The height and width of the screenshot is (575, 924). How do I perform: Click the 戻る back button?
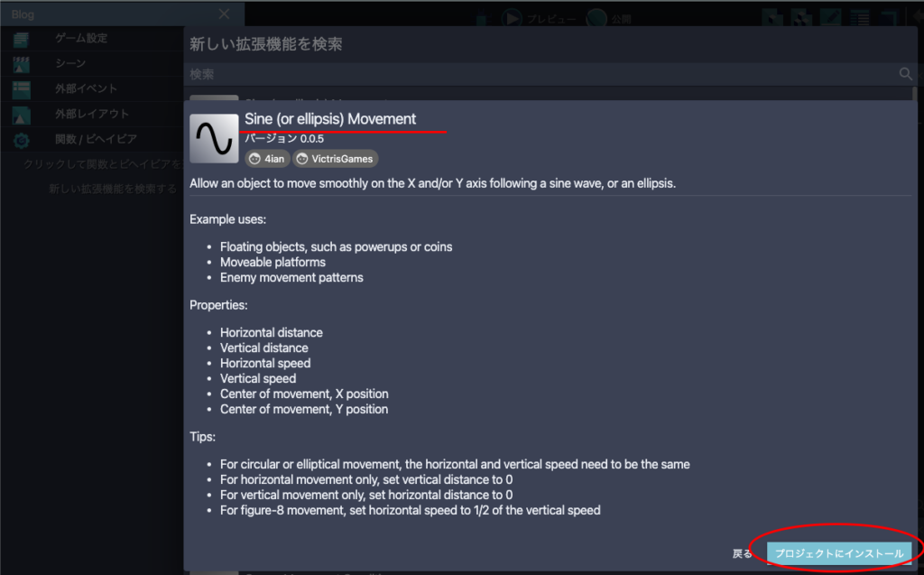[x=742, y=553]
